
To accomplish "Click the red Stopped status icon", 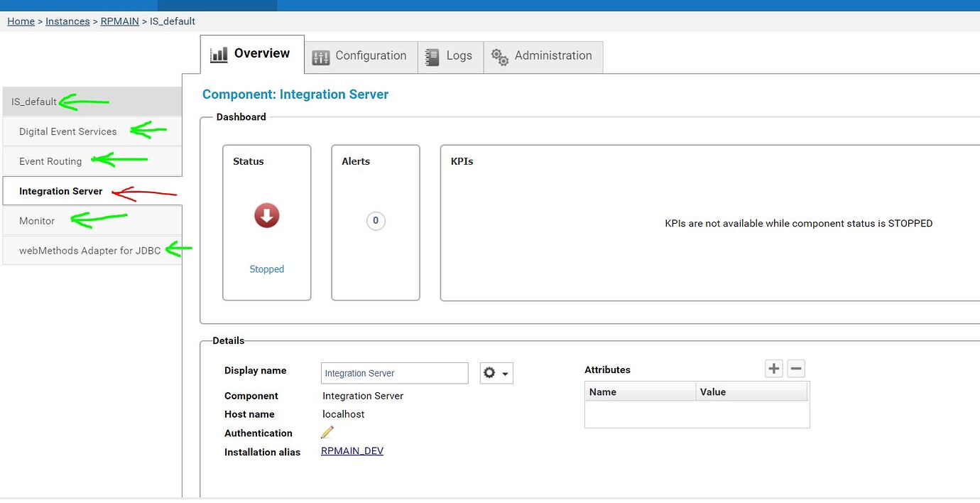I will [x=267, y=215].
